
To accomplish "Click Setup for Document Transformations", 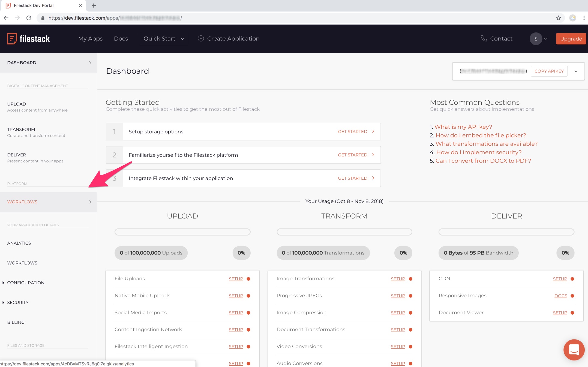I will pos(398,330).
